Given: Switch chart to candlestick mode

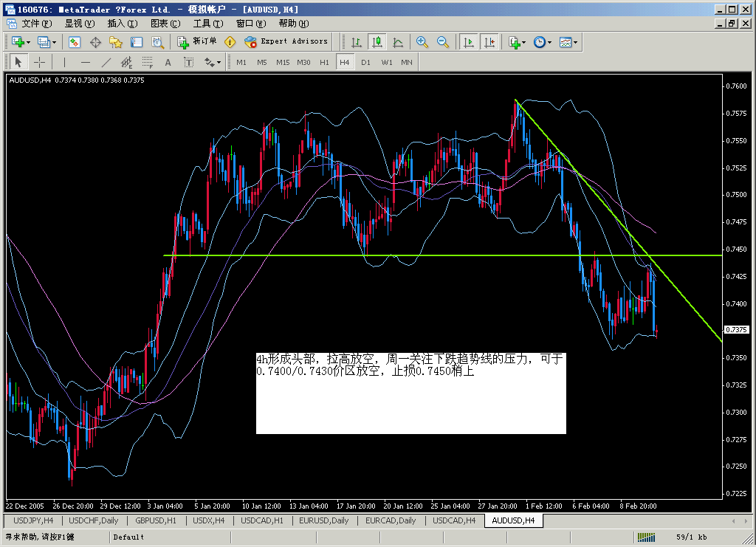Looking at the screenshot, I should 377,42.
